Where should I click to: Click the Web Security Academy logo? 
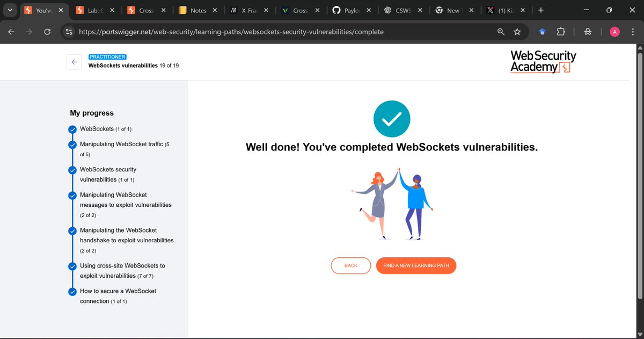[543, 61]
